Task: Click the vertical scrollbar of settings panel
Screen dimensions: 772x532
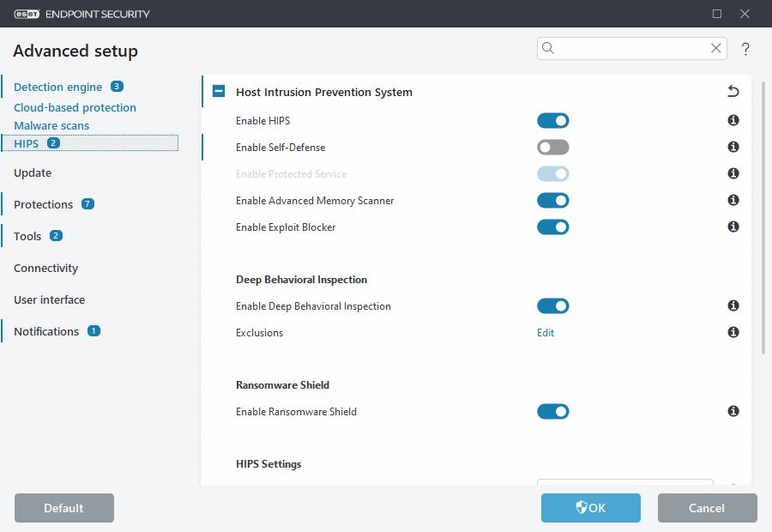Action: tap(763, 218)
